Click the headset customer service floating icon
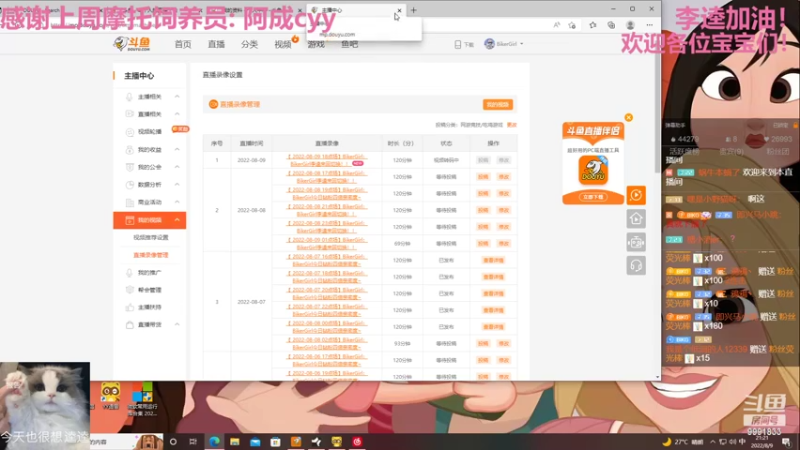 coord(636,266)
